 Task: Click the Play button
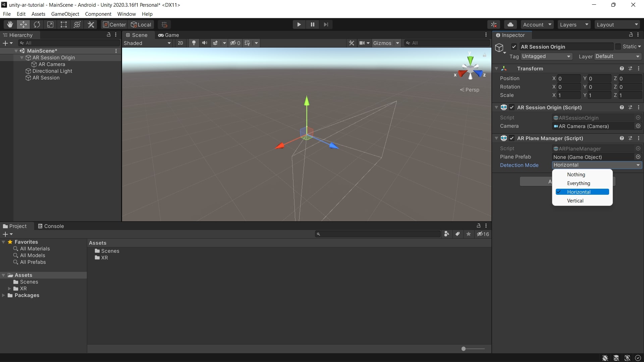tap(299, 24)
